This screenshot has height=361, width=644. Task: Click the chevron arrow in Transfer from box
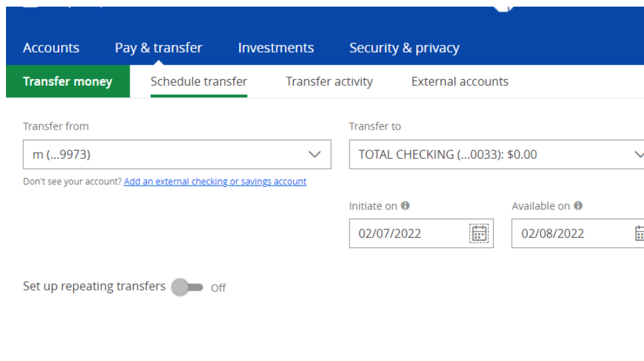tap(314, 155)
